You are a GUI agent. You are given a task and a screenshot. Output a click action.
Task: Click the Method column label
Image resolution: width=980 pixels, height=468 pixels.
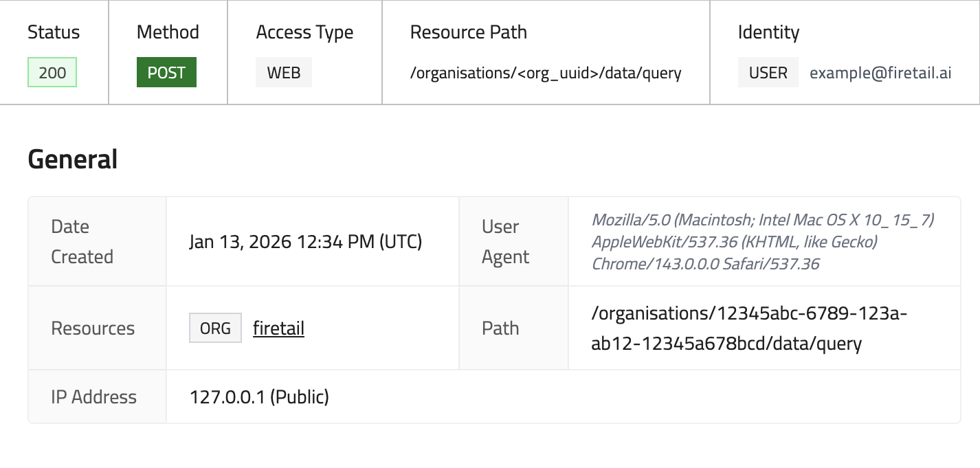click(168, 32)
